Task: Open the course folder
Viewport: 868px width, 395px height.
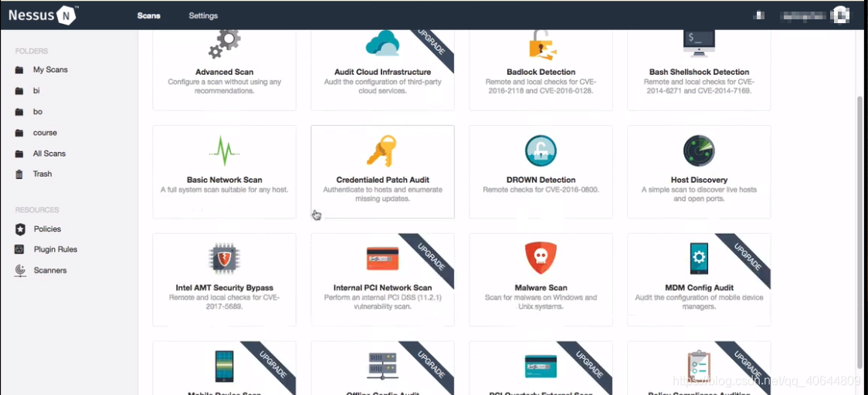Action: coord(45,133)
